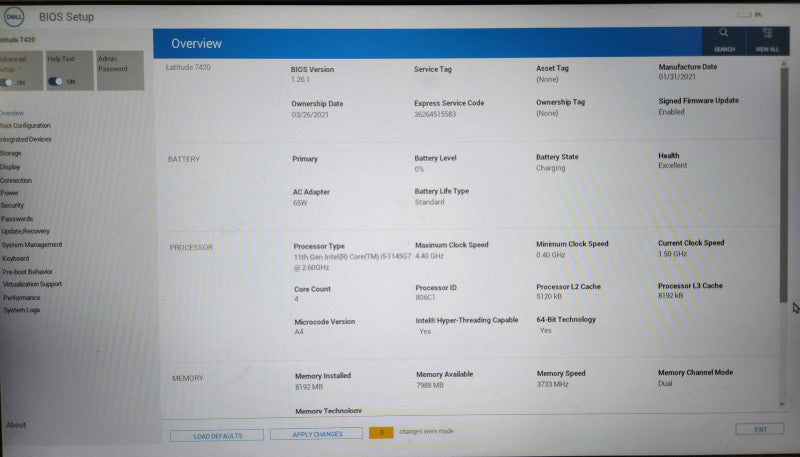Open Update, Recovery section

26,232
